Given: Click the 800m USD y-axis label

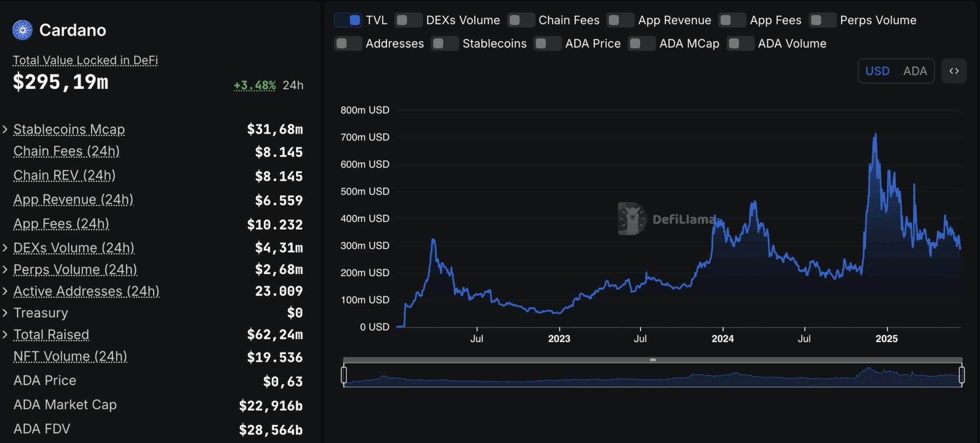Looking at the screenshot, I should 365,110.
